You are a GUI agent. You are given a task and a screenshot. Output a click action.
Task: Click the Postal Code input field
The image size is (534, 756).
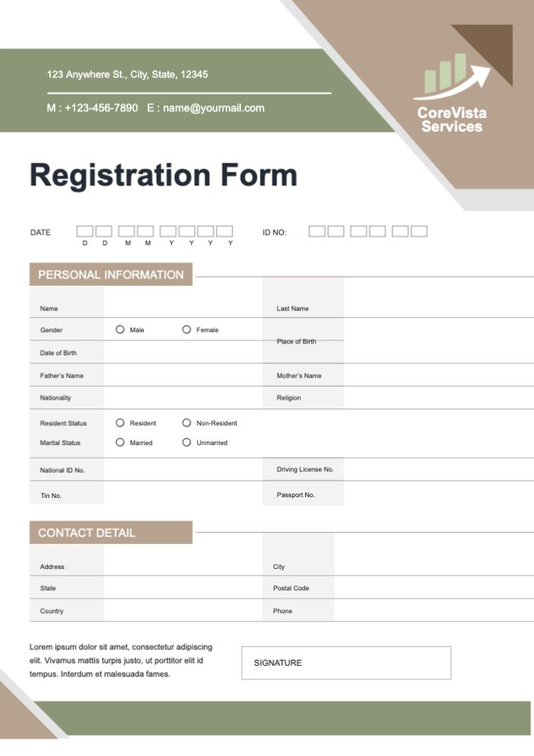(433, 588)
